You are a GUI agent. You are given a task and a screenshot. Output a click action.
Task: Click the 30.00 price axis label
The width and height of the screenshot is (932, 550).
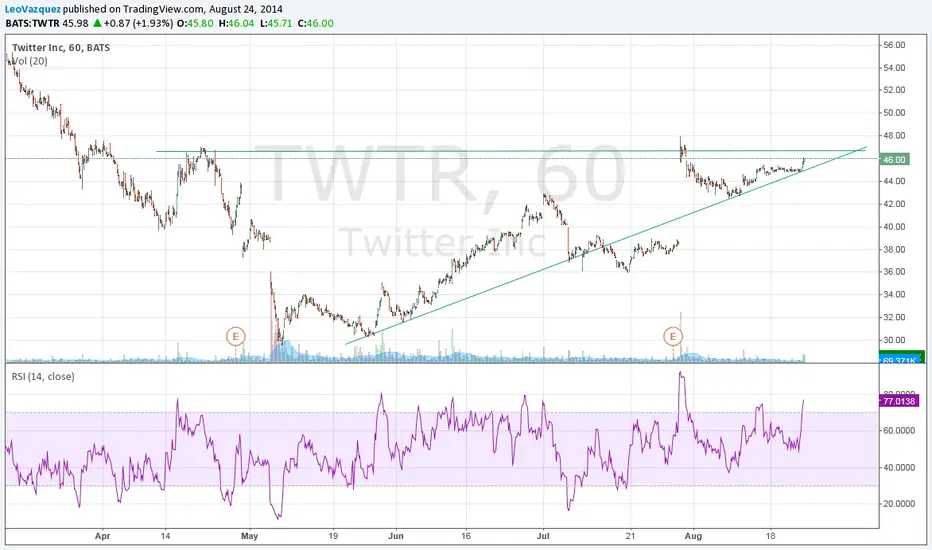pyautogui.click(x=894, y=340)
